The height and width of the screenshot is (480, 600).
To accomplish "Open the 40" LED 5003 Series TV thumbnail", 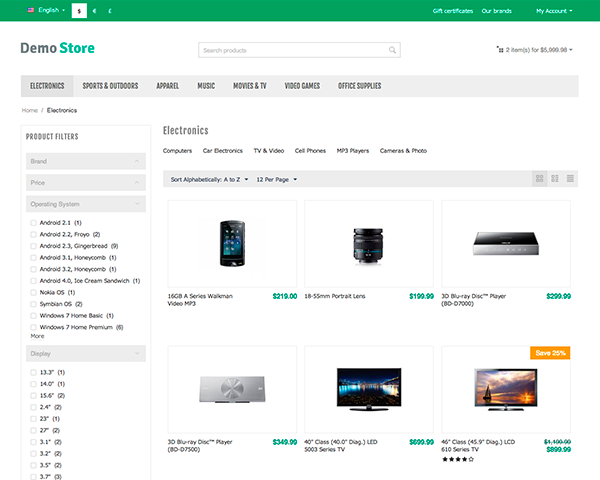I will pyautogui.click(x=369, y=389).
